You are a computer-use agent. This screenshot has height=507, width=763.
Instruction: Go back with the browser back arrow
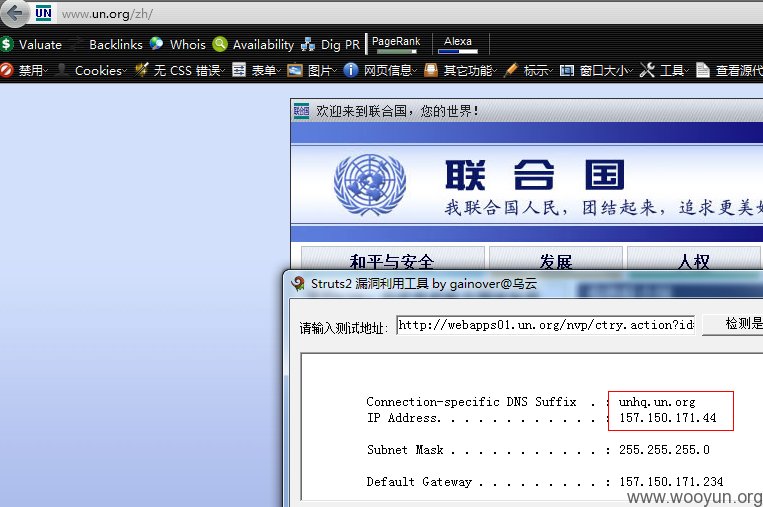15,13
